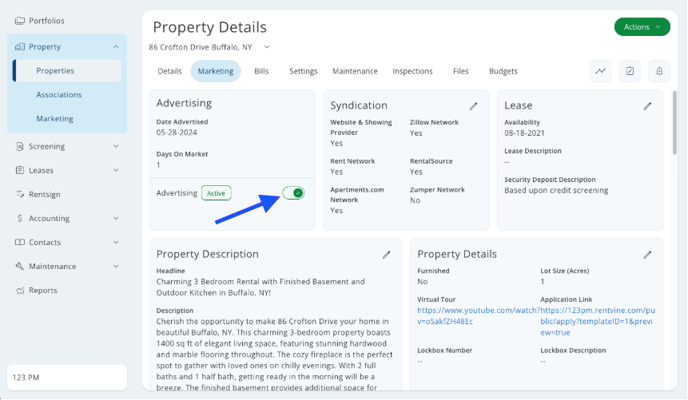Click the Property Details card pencil icon

647,255
